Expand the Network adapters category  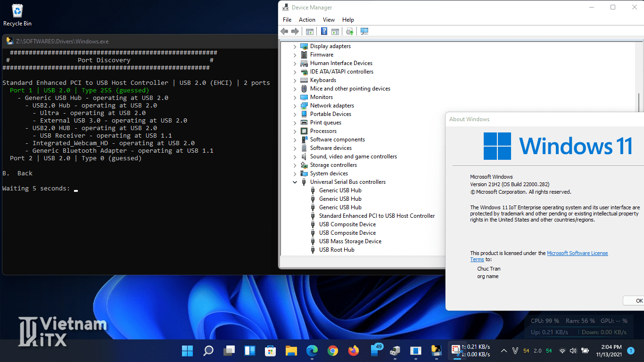click(295, 106)
